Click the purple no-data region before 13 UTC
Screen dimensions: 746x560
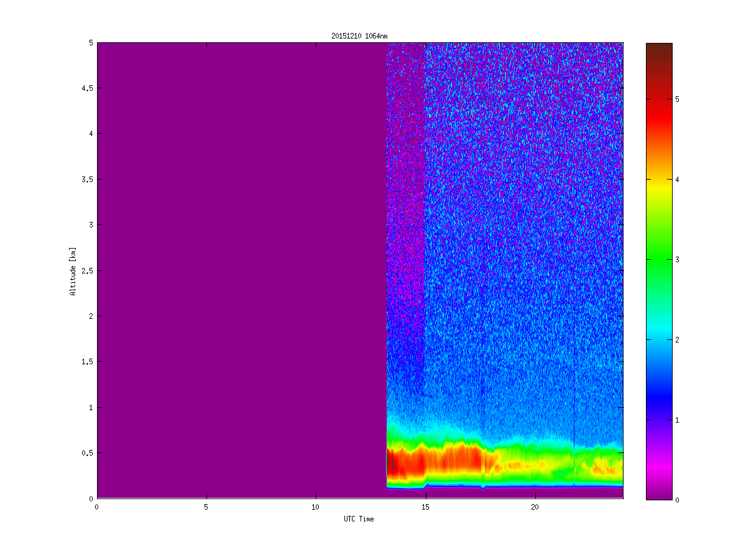tap(242, 270)
